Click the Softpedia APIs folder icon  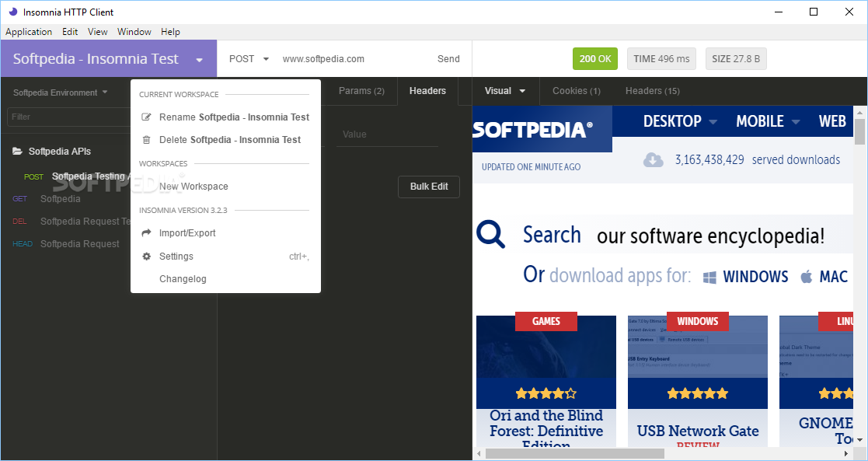pos(18,151)
